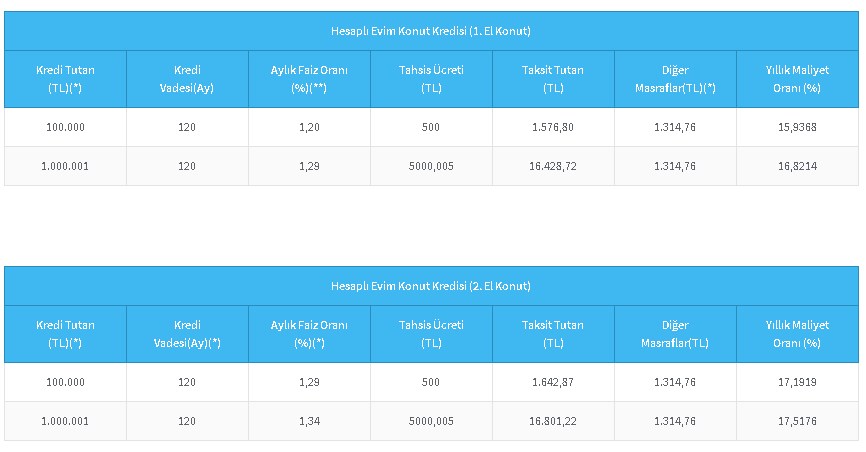Click the '1. El Konut' table title
This screenshot has width=866, height=452.
tap(431, 31)
